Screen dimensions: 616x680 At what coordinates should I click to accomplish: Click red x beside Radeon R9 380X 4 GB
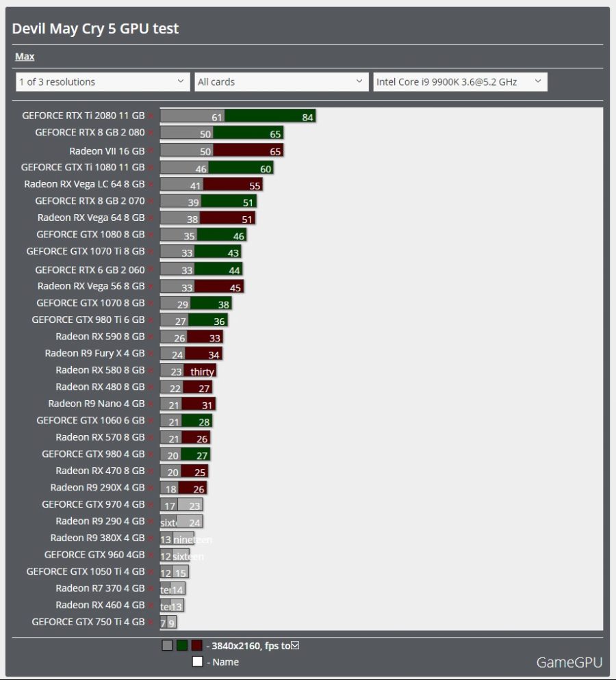151,538
